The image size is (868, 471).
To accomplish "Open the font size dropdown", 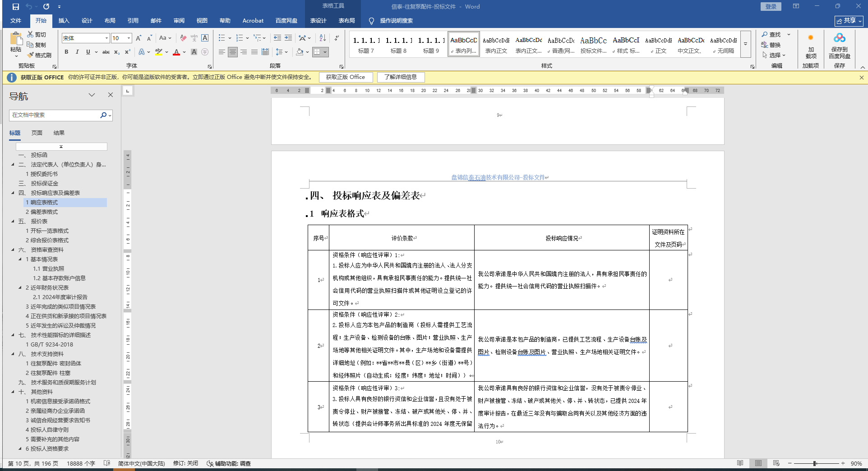I will 129,38.
